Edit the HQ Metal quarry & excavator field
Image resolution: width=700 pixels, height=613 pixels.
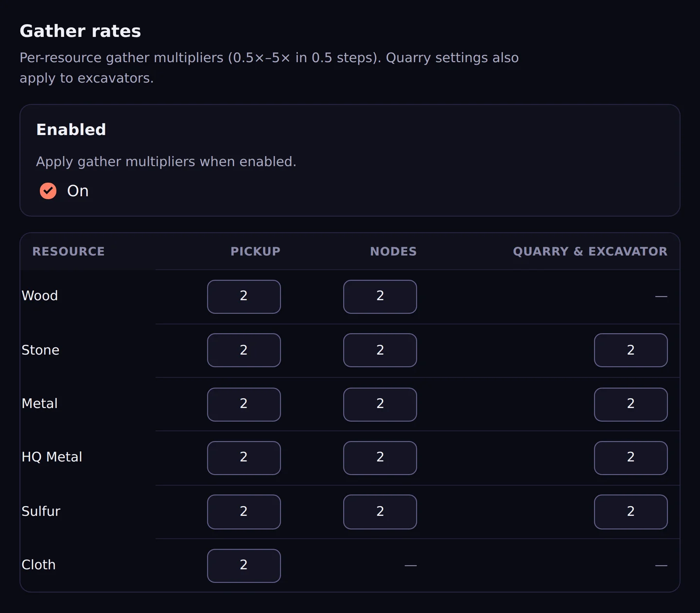coord(631,458)
